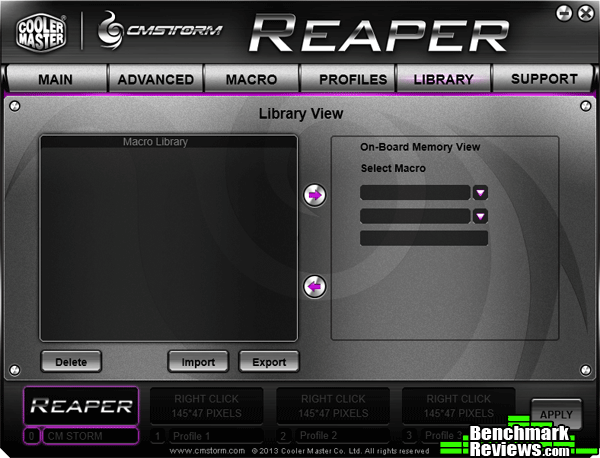Select the Profile 1 image slot

click(207, 406)
